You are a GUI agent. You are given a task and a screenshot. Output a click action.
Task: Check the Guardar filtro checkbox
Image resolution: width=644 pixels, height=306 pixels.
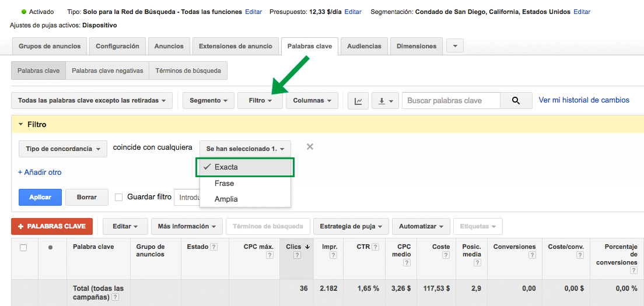tap(118, 198)
